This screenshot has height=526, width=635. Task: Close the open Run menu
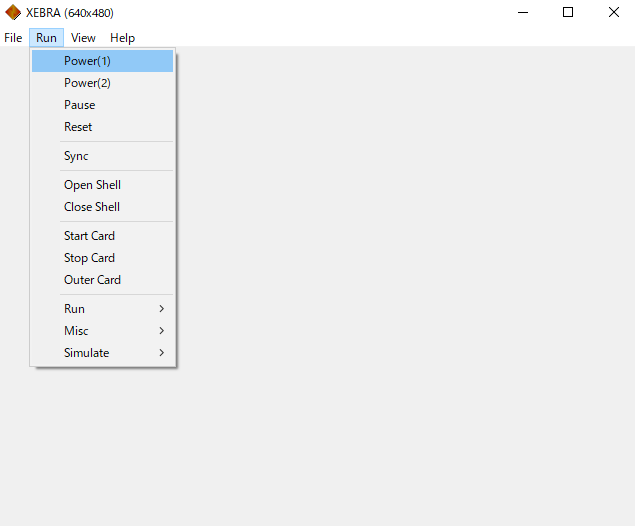pos(46,38)
